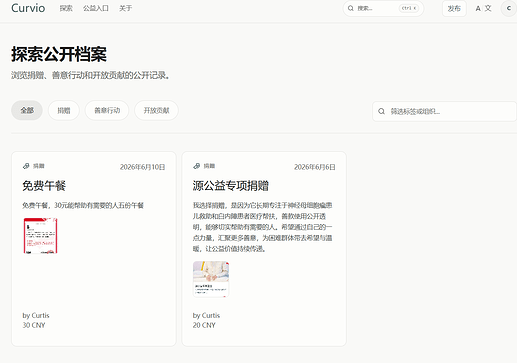The image size is (517, 363).
Task: Click by Curtis on 免费午餐 card
Action: tap(36, 315)
